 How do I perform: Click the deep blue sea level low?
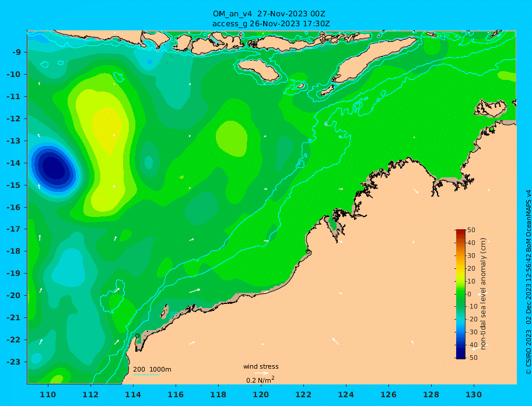(x=55, y=167)
